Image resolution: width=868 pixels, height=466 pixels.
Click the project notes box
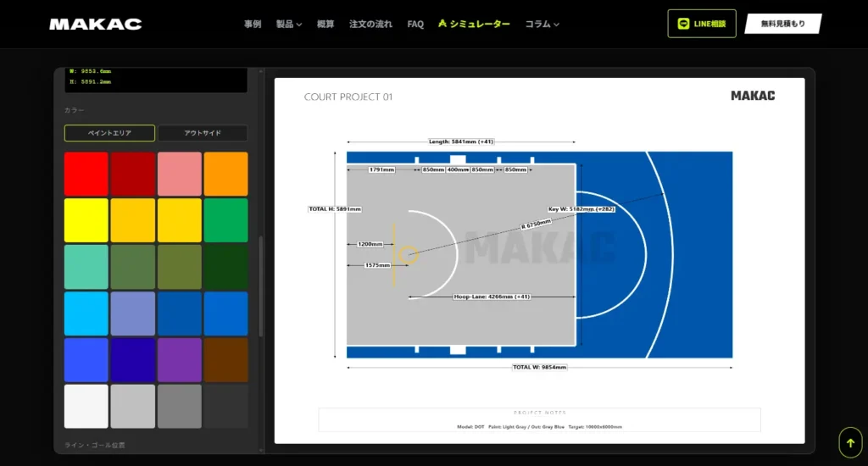pyautogui.click(x=540, y=420)
